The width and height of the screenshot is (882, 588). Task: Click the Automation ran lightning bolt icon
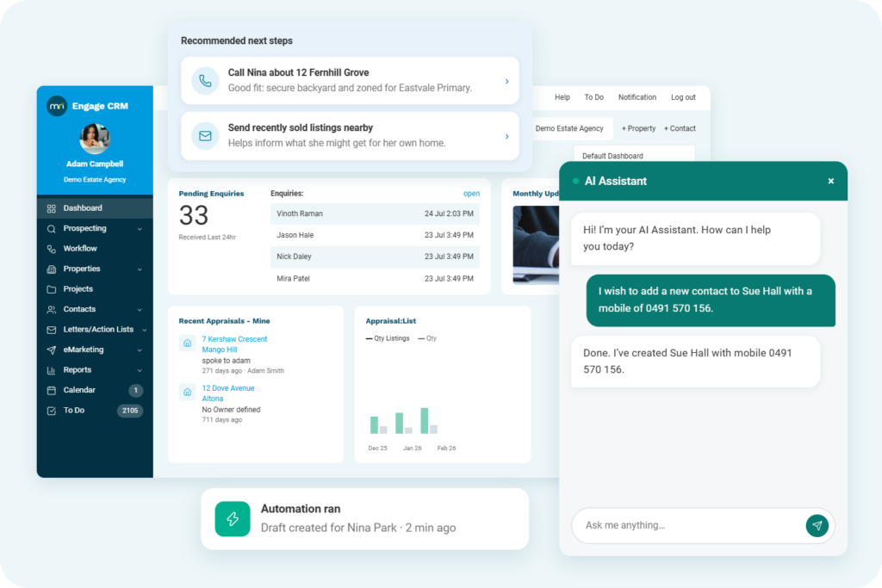point(233,519)
